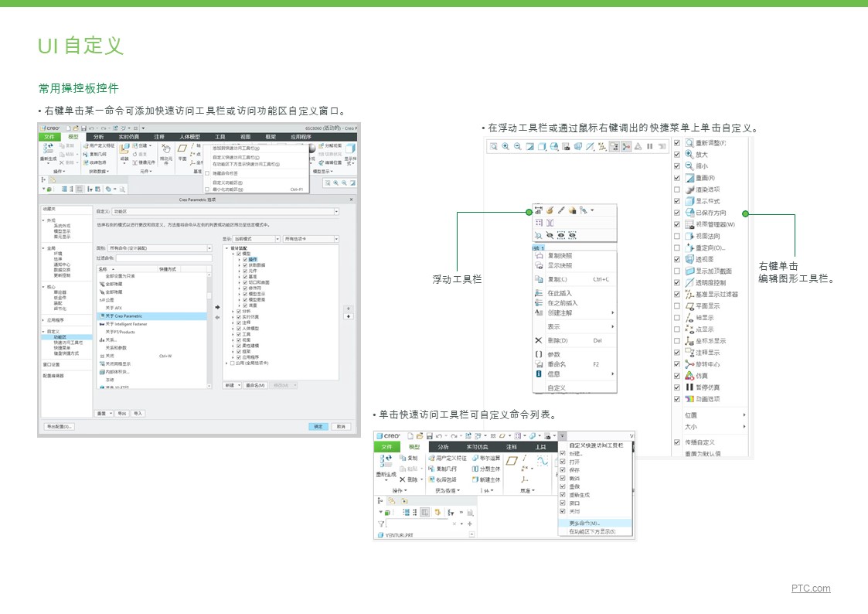
Task: Open 创建注解 submenu in context menu
Action: (x=574, y=313)
